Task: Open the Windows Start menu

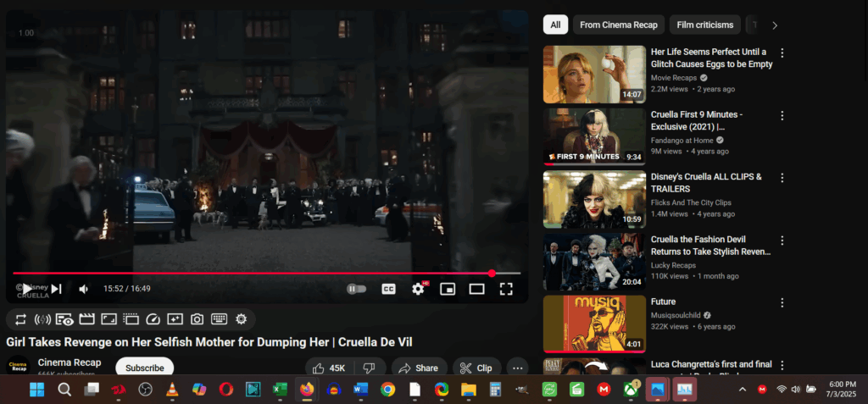Action: click(37, 390)
